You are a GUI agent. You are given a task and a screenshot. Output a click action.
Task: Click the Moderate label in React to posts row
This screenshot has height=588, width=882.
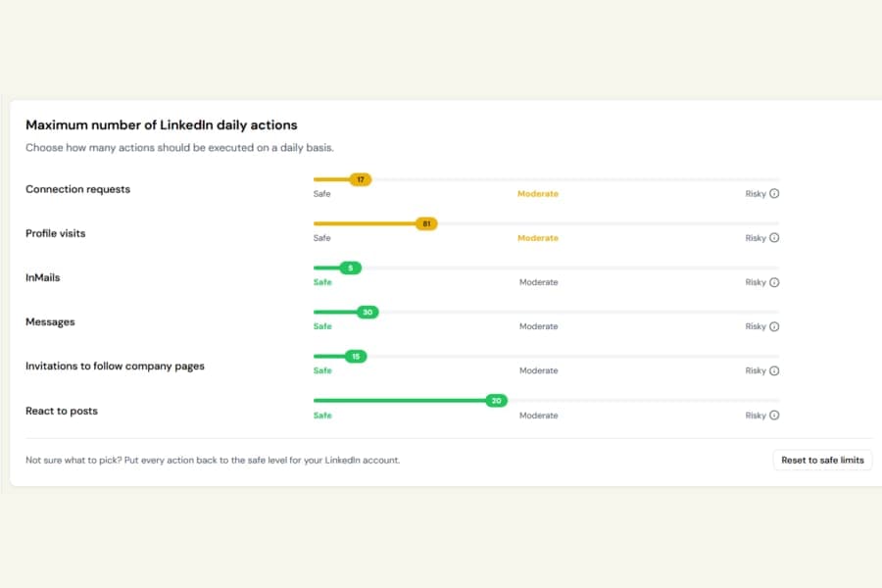coord(538,416)
